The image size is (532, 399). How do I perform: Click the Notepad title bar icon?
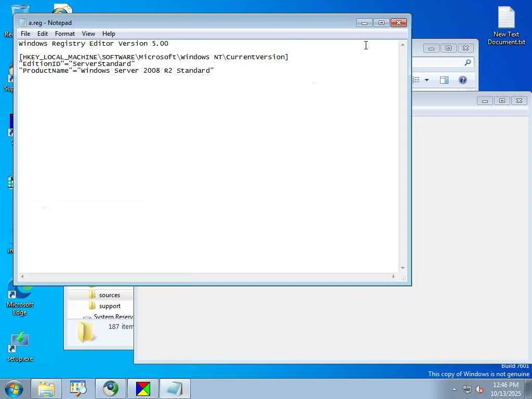tap(22, 23)
